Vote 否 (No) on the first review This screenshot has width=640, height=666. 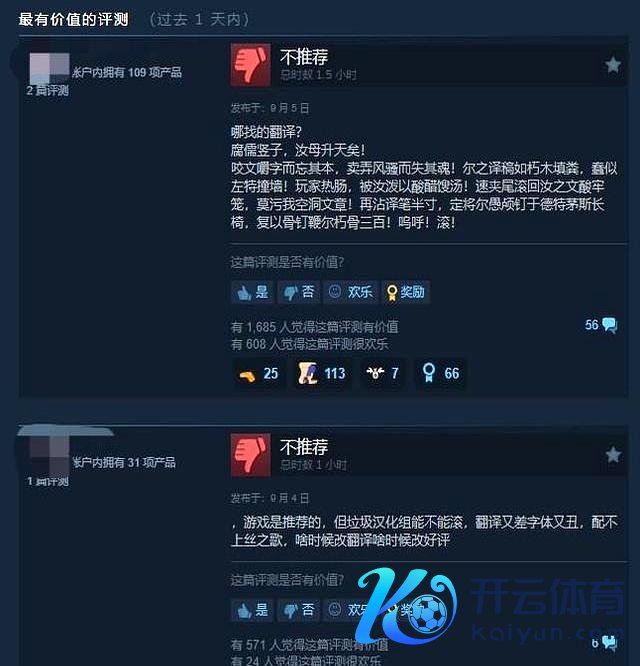(x=299, y=292)
